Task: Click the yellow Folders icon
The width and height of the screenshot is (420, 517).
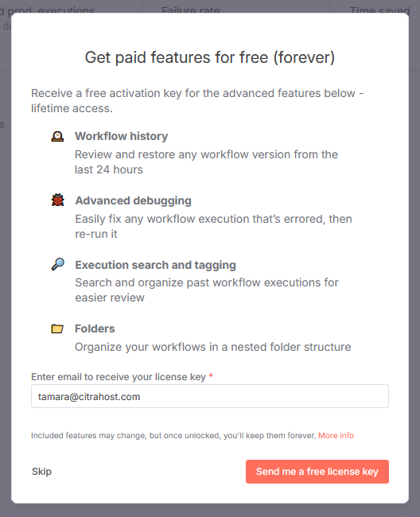Action: (x=57, y=328)
